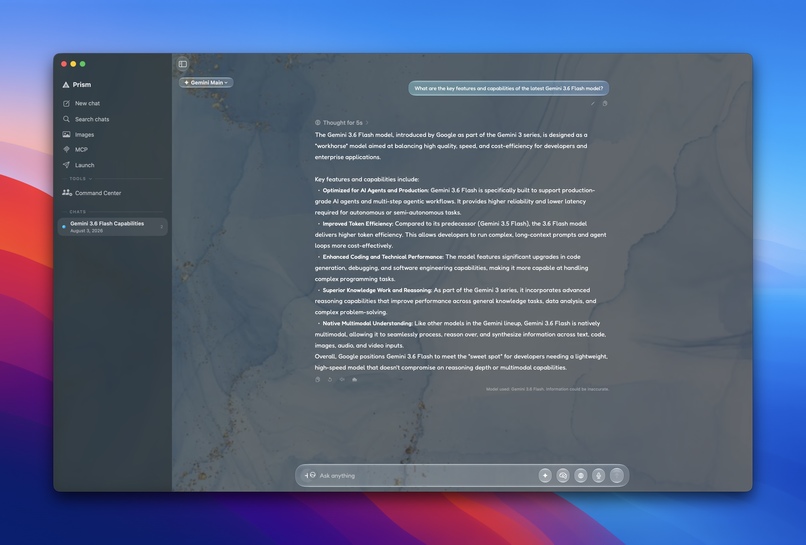The width and height of the screenshot is (806, 545).
Task: Click the user question bubble
Action: click(508, 88)
